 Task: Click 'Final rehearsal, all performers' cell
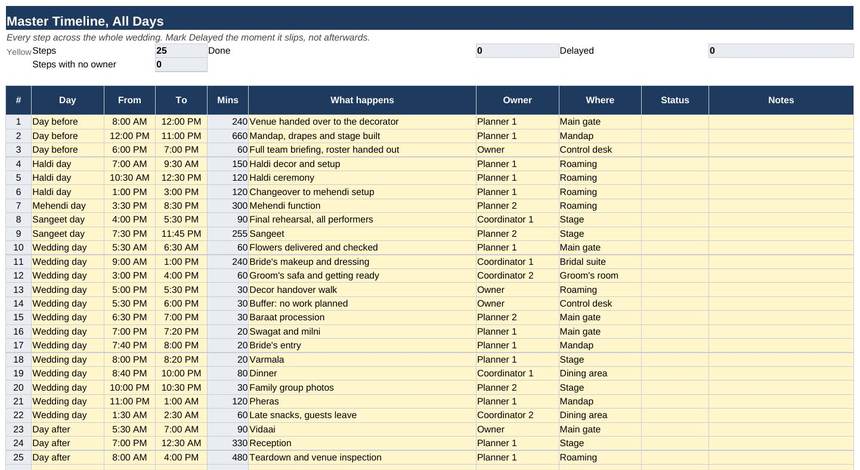click(362, 219)
